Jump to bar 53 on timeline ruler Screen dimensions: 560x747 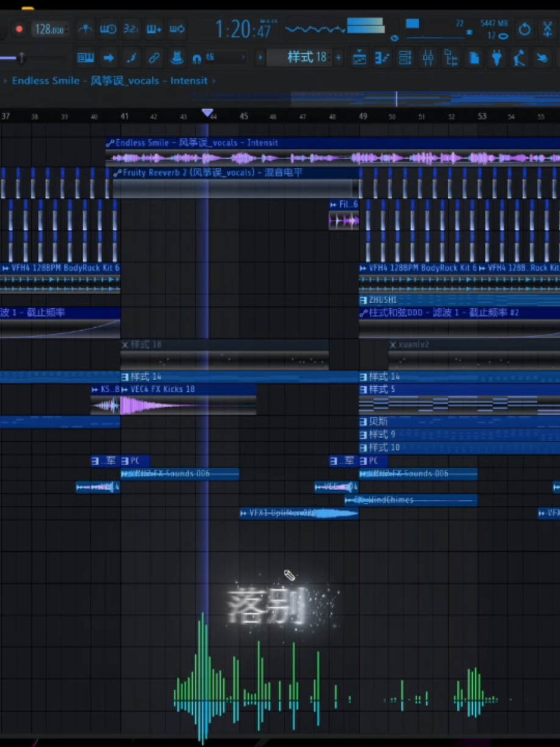pos(483,116)
